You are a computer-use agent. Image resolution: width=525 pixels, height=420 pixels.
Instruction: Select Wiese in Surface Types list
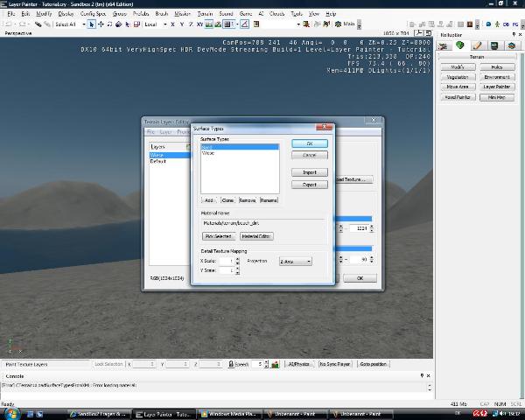click(208, 153)
